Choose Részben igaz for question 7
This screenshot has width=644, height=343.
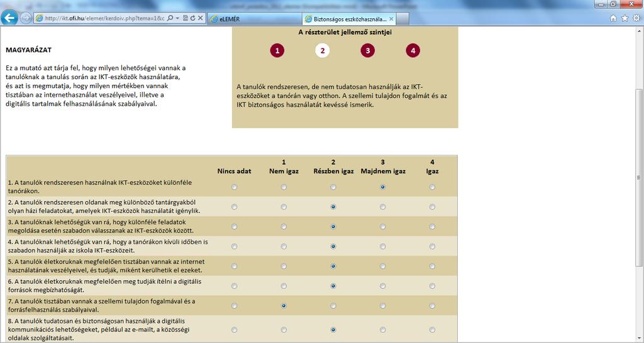[x=333, y=306]
